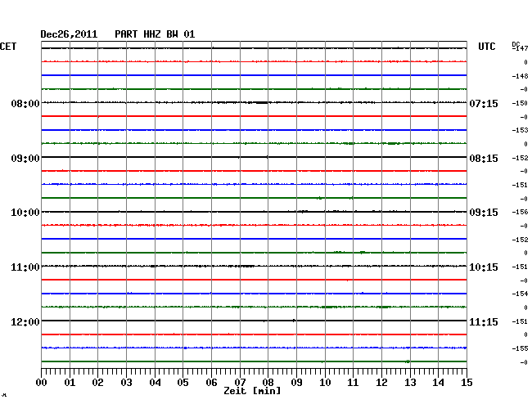Click the Dec26,2011 date label
Viewport: 532px width, 404px height.
tap(69, 34)
